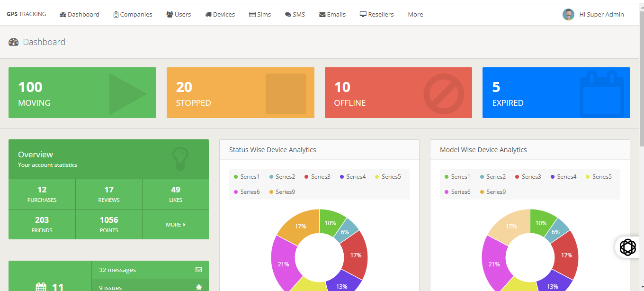Select beige 17% slice in Model Wise donut
Screen dimensions: 644x291
[510, 226]
